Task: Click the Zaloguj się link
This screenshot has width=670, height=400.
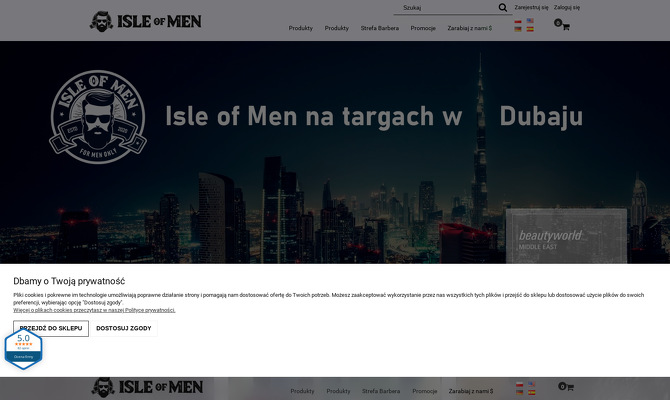Action: click(567, 8)
